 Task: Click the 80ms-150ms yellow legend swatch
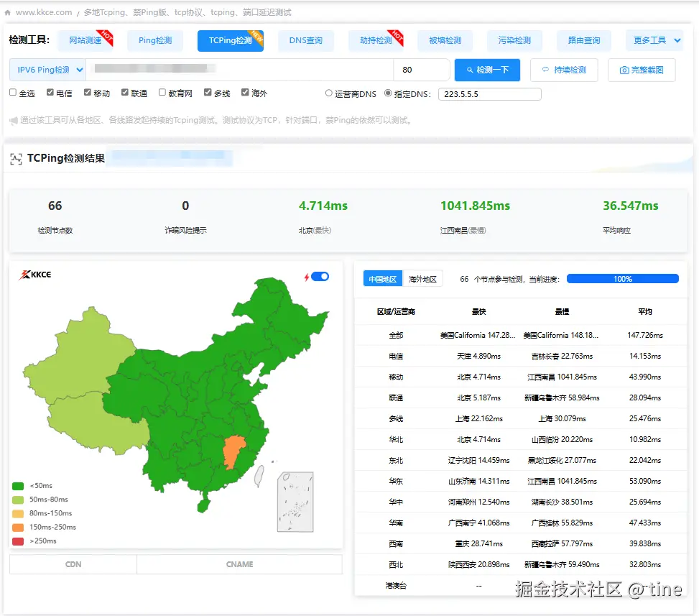pyautogui.click(x=18, y=513)
